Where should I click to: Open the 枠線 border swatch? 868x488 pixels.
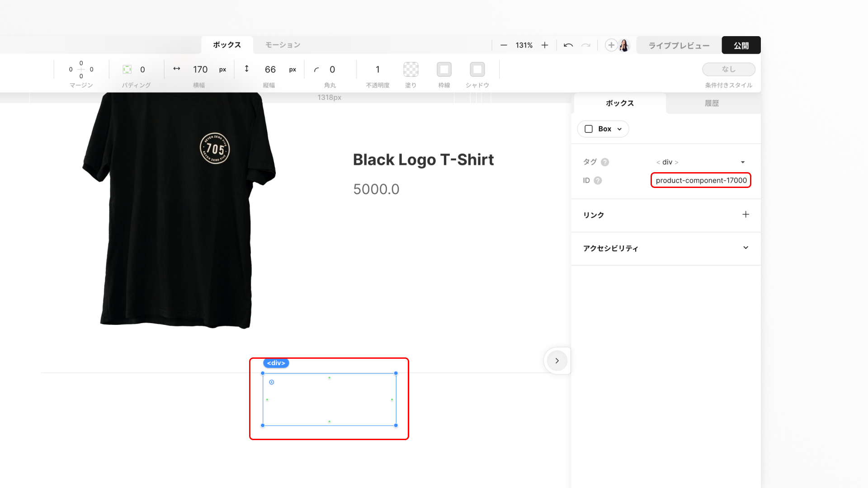click(x=444, y=70)
